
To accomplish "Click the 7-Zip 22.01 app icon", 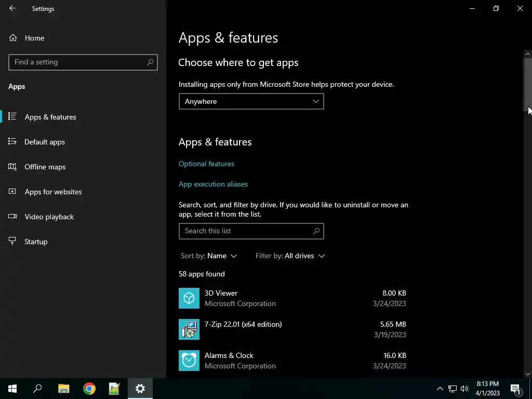I will click(x=189, y=329).
